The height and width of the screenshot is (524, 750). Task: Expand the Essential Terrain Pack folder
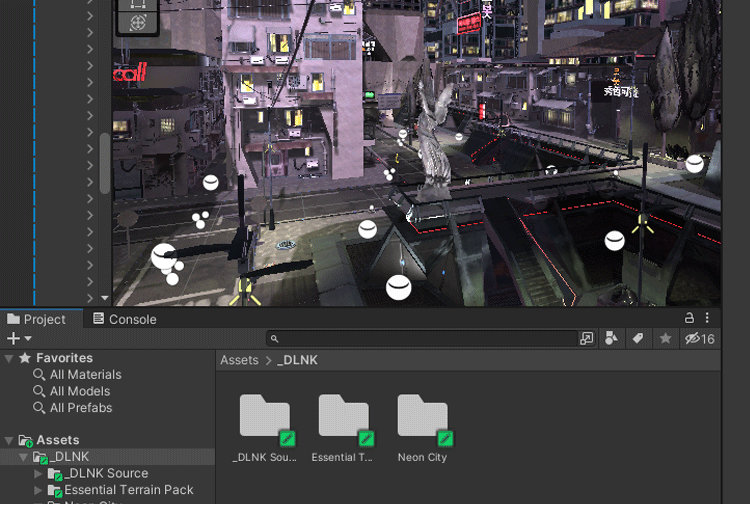[x=39, y=490]
